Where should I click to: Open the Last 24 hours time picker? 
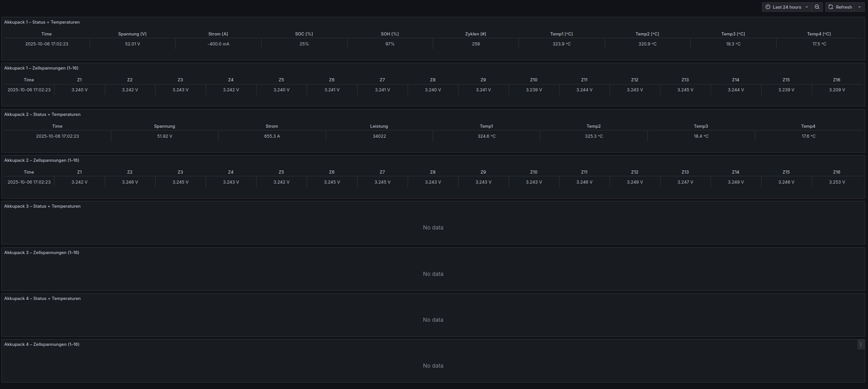point(787,7)
